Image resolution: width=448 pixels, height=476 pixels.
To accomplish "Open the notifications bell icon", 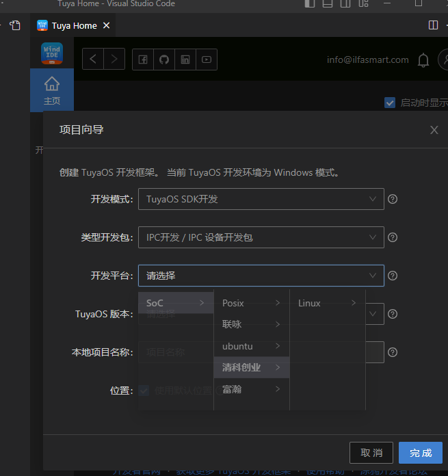I will click(x=423, y=59).
